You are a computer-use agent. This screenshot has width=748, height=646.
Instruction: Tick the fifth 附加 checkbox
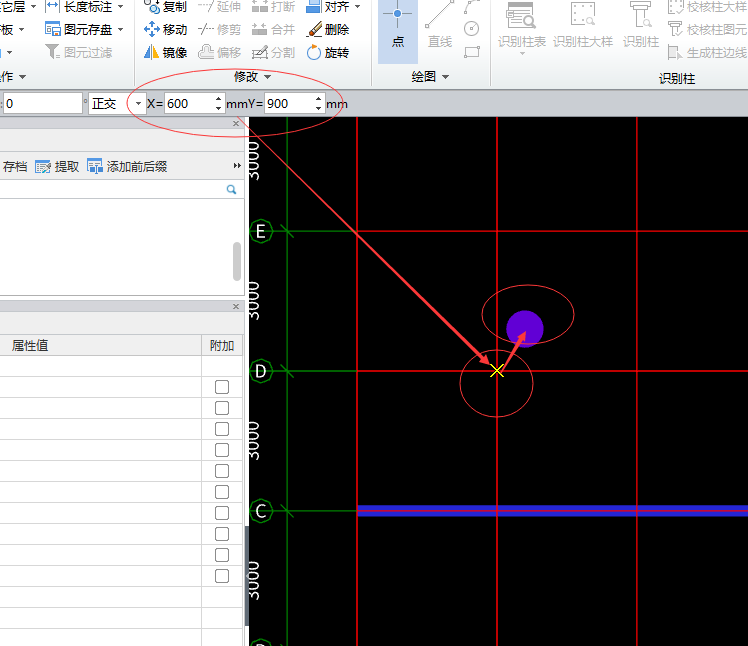[x=222, y=471]
